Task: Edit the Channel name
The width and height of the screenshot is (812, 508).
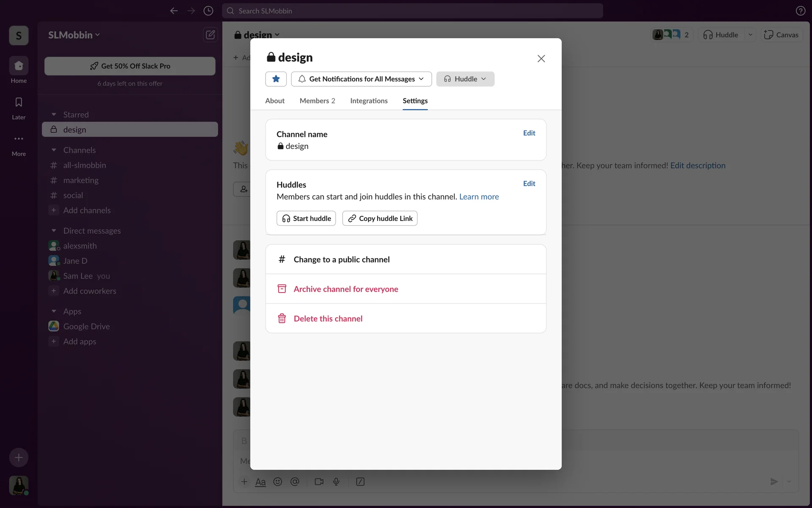Action: (529, 133)
